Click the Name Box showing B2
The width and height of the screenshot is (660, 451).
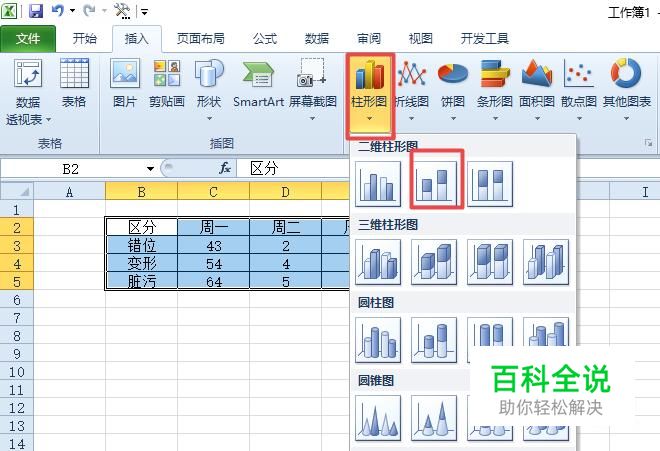point(72,169)
